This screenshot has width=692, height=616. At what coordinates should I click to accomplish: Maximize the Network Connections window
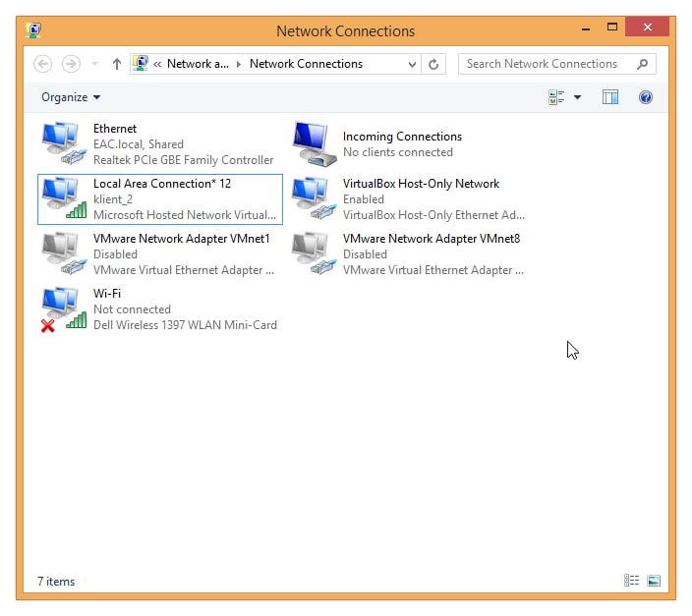click(612, 28)
